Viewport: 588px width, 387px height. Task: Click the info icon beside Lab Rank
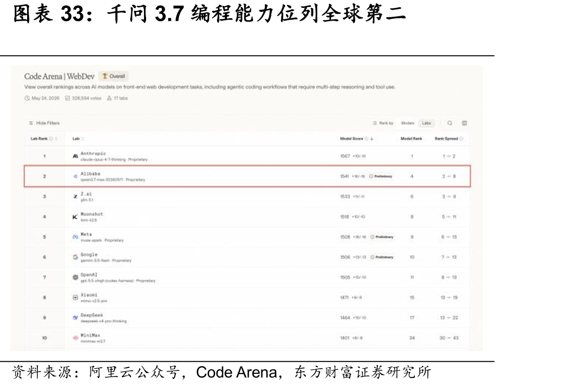click(x=51, y=139)
